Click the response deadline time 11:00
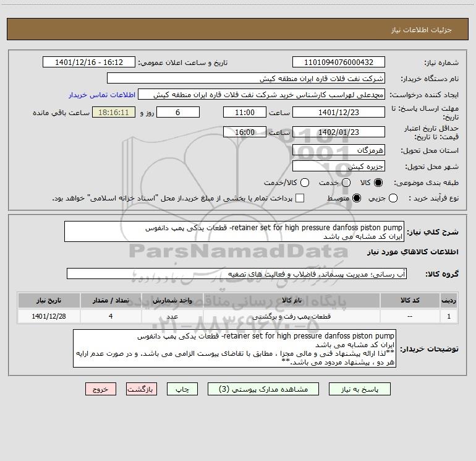 pos(245,112)
